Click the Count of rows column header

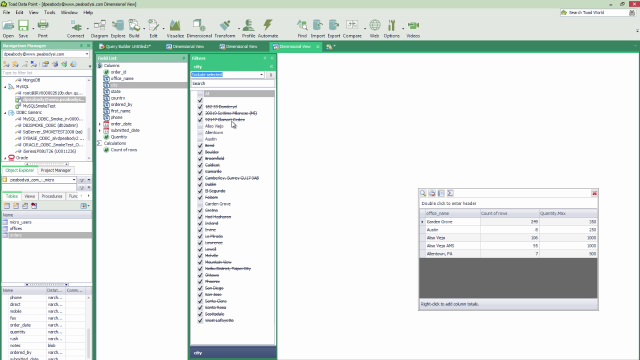pyautogui.click(x=509, y=213)
